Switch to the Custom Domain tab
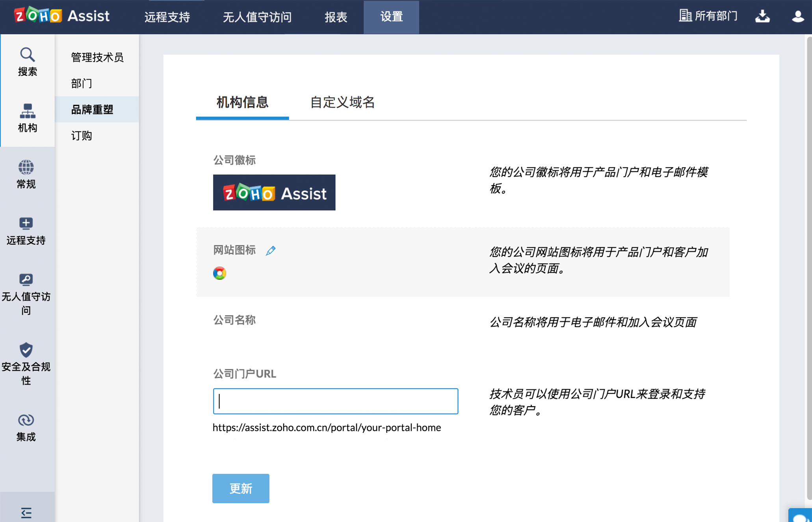Screen dimensions: 812x522 point(342,102)
